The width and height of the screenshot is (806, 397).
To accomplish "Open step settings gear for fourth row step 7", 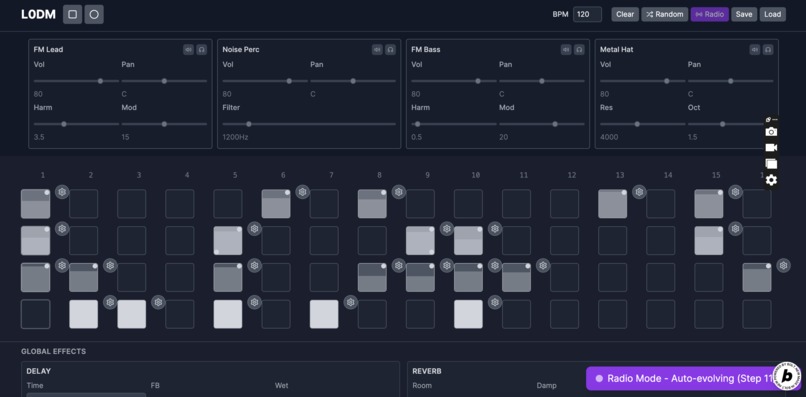I will 351,302.
